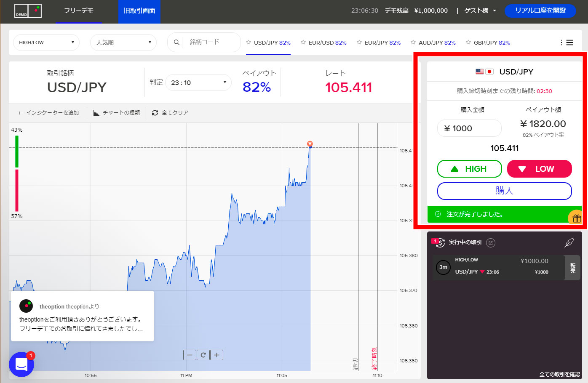
Task: Click 全てクリア to reset chart
Action: (x=170, y=113)
